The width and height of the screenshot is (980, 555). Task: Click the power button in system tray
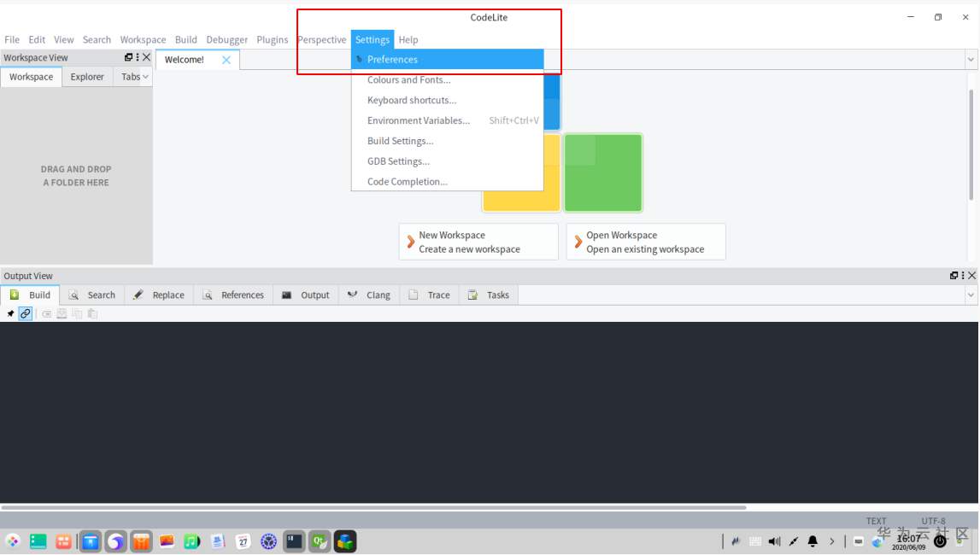click(x=940, y=541)
